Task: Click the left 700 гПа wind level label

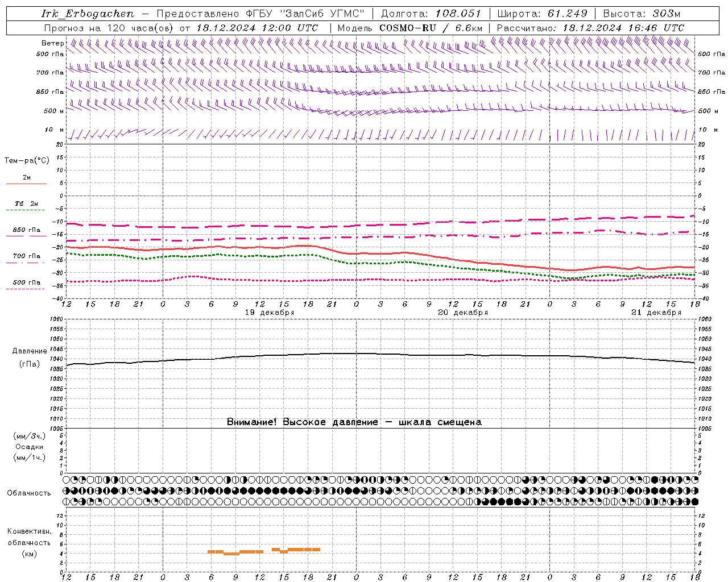Action: [x=50, y=73]
